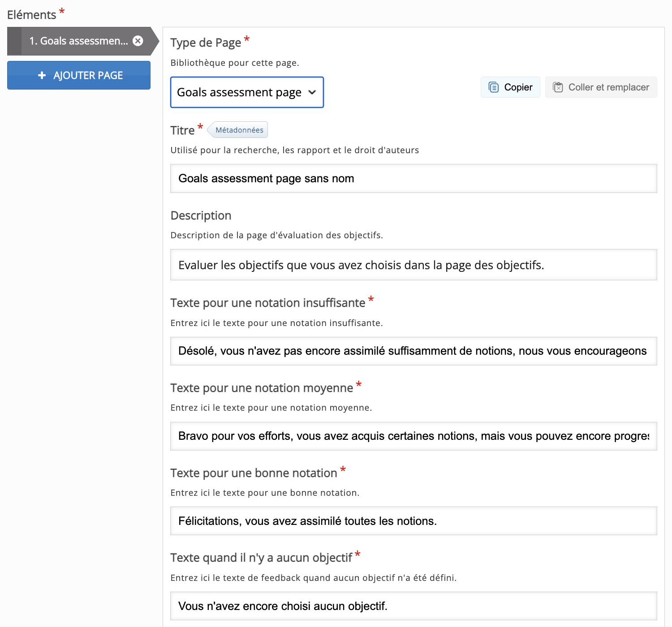
Task: Click the plus icon beside Ajouter Page
Action: click(x=42, y=75)
